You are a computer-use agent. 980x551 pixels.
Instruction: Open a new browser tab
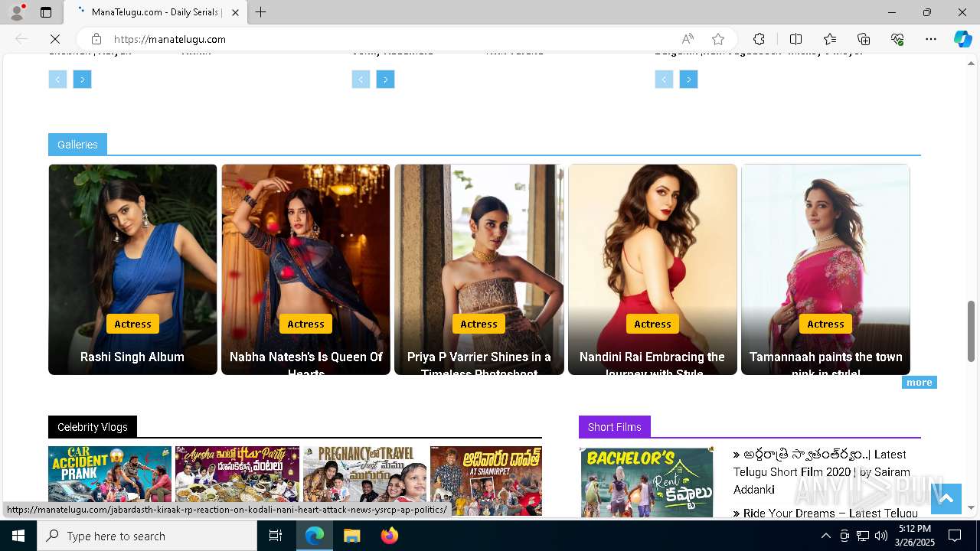[260, 12]
